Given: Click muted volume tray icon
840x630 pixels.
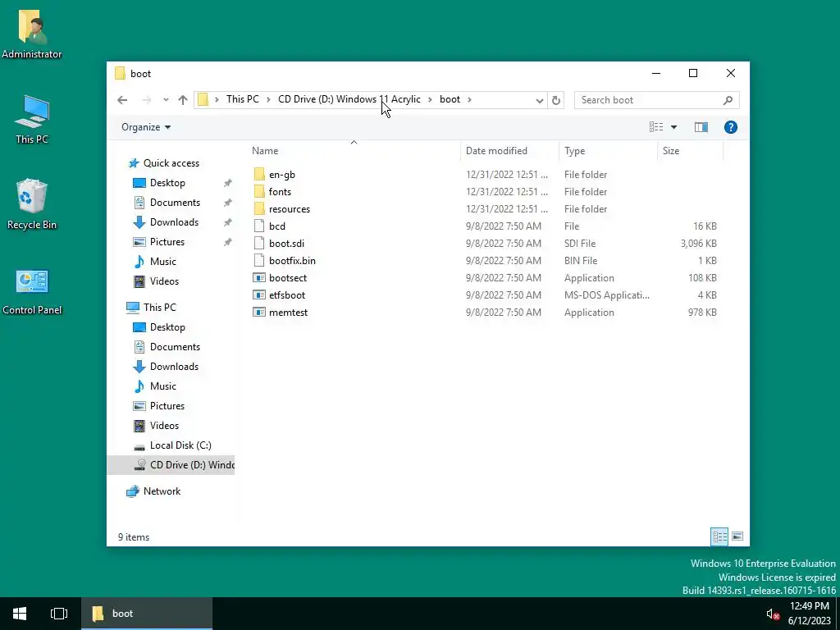Looking at the screenshot, I should tap(772, 614).
